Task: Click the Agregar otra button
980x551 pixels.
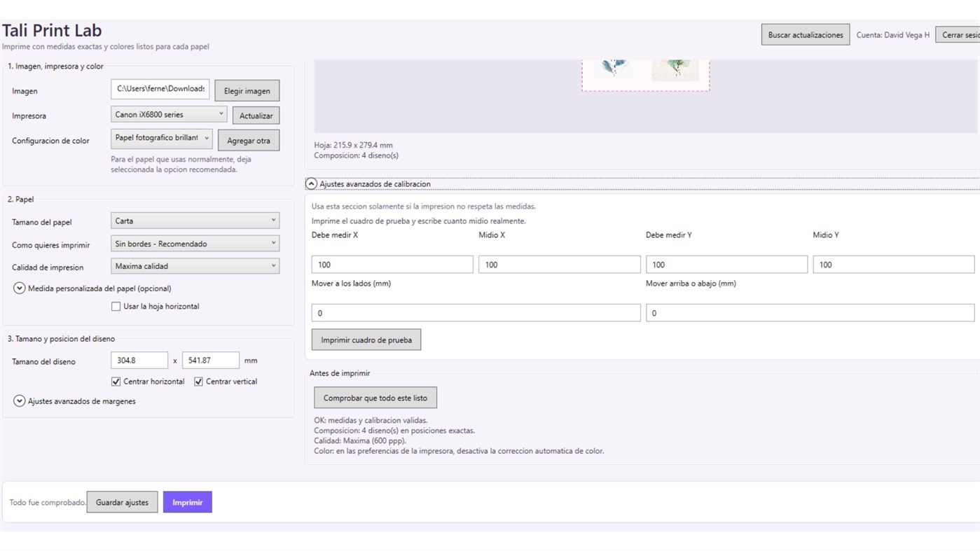Action: (248, 141)
